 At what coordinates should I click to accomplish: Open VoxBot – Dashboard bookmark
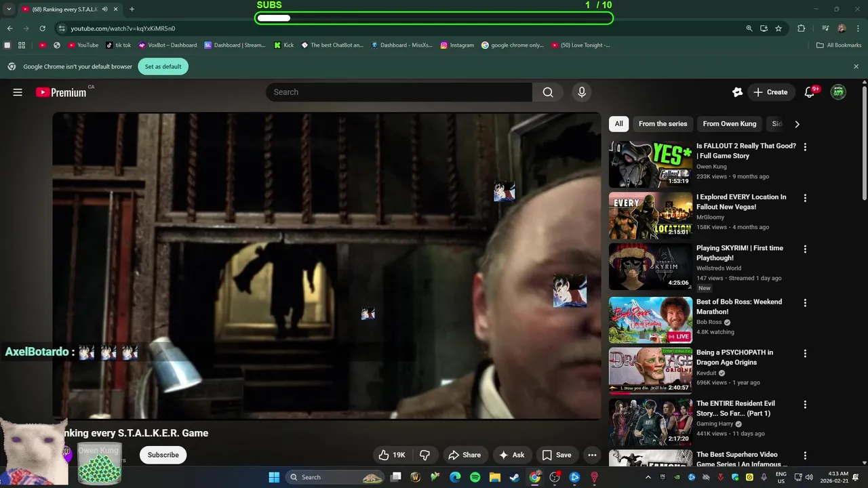point(167,45)
